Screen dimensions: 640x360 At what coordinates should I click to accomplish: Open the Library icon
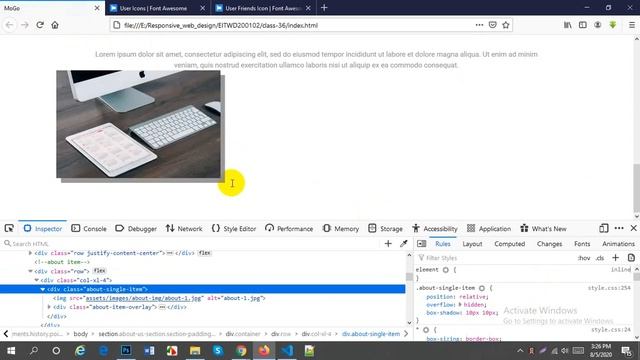(x=568, y=25)
